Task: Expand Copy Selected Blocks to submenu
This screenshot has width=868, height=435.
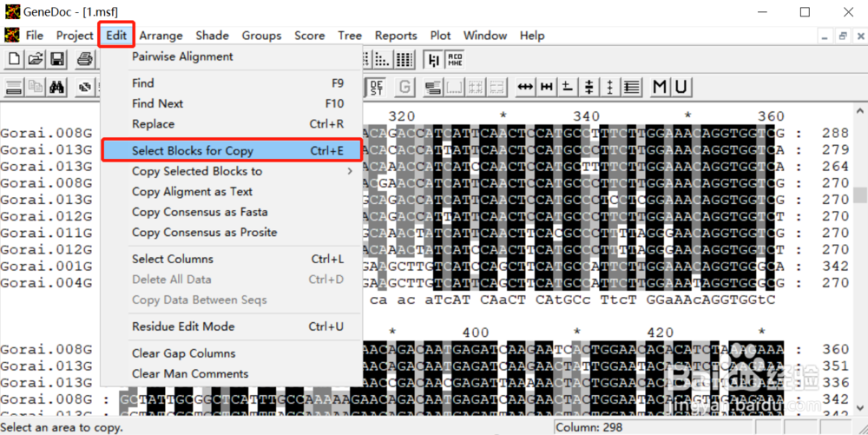Action: coord(232,172)
